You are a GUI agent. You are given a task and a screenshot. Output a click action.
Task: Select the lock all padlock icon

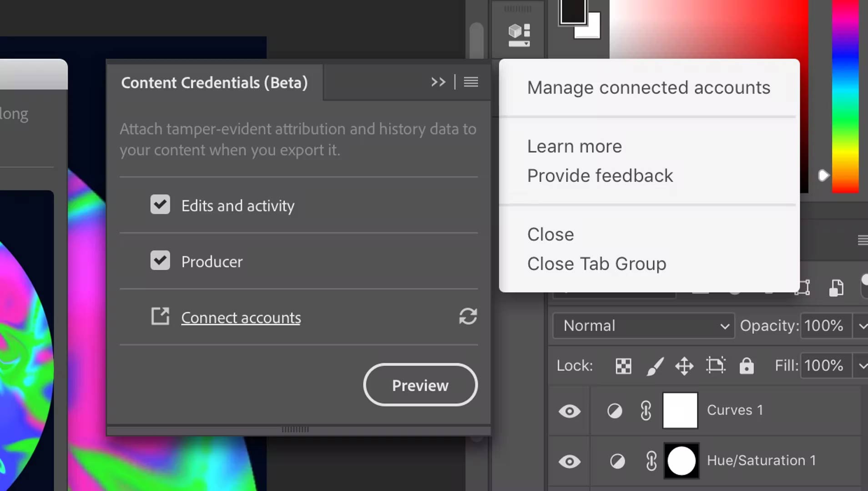pyautogui.click(x=747, y=366)
